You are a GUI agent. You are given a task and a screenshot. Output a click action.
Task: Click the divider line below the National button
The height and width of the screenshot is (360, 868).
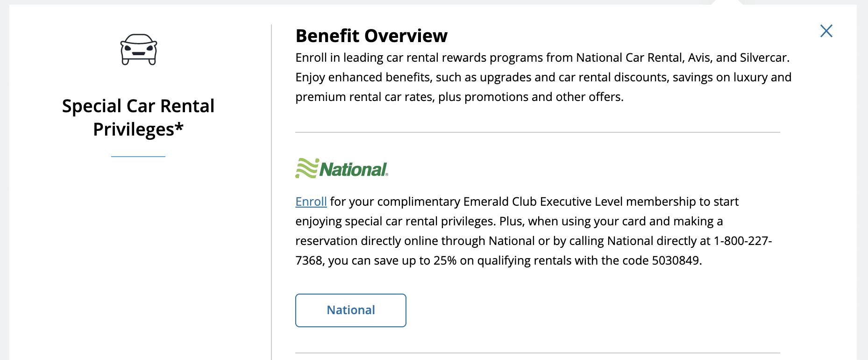(x=537, y=351)
